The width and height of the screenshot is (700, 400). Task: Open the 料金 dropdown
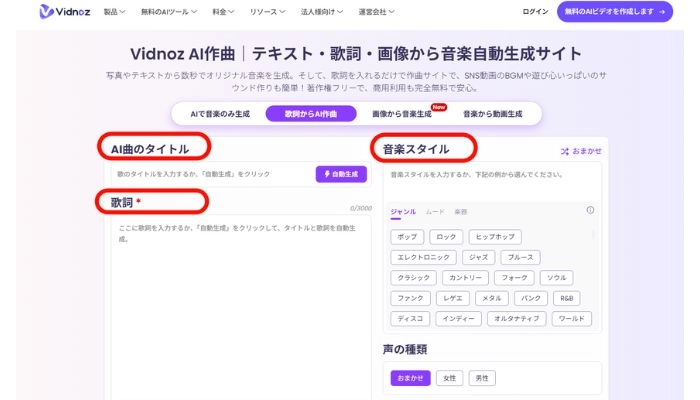[223, 12]
